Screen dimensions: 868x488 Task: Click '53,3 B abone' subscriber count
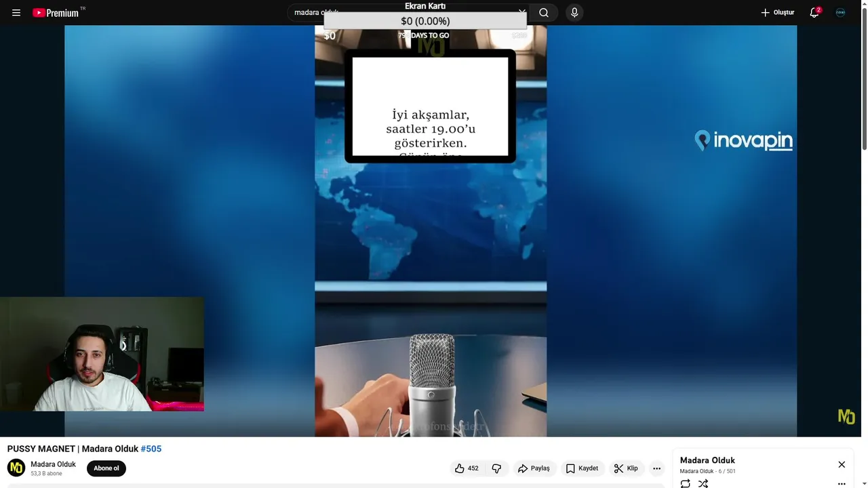pyautogui.click(x=46, y=474)
